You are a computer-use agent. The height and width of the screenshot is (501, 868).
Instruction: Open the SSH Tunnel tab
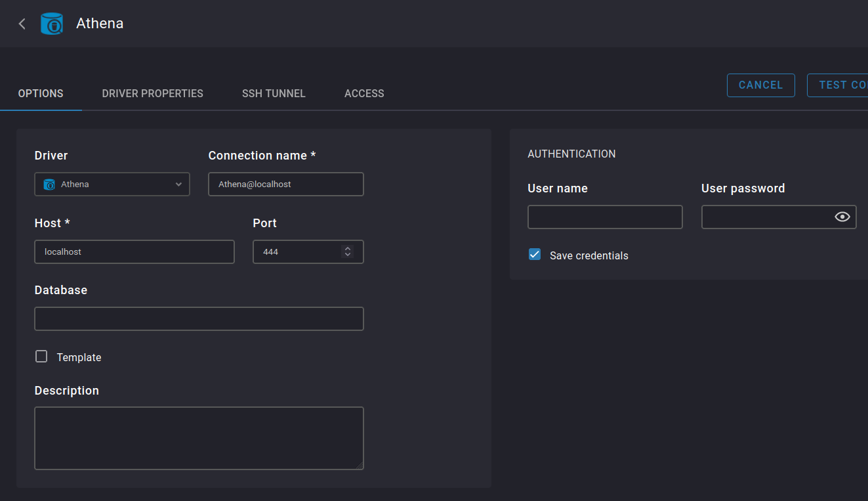point(274,93)
